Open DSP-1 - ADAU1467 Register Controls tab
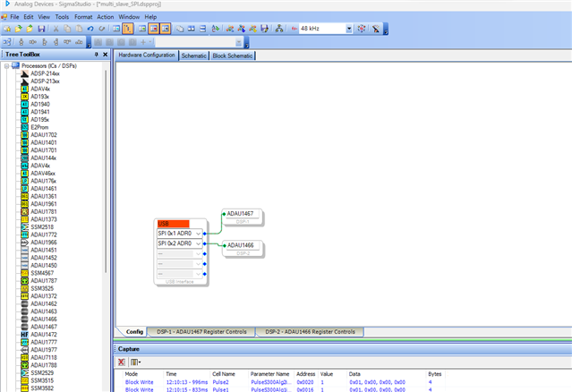This screenshot has width=572, height=392. point(201,332)
